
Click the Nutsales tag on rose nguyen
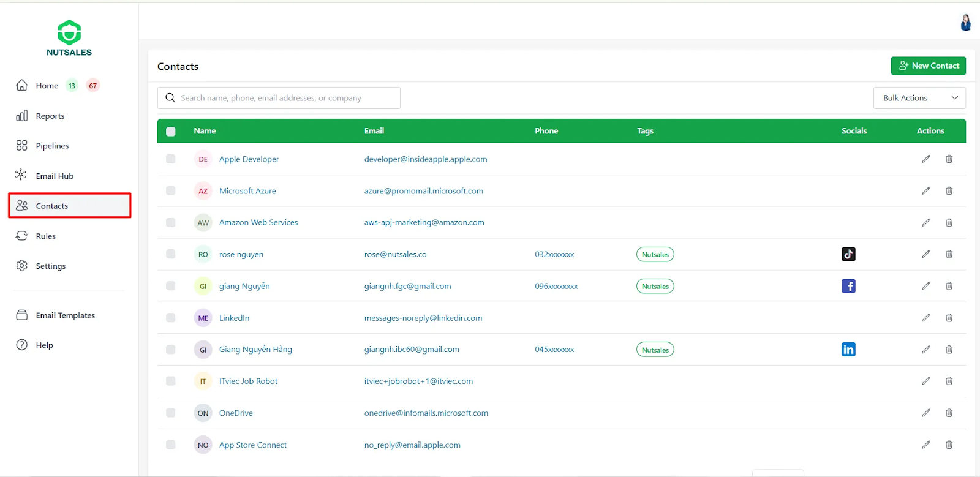(655, 255)
